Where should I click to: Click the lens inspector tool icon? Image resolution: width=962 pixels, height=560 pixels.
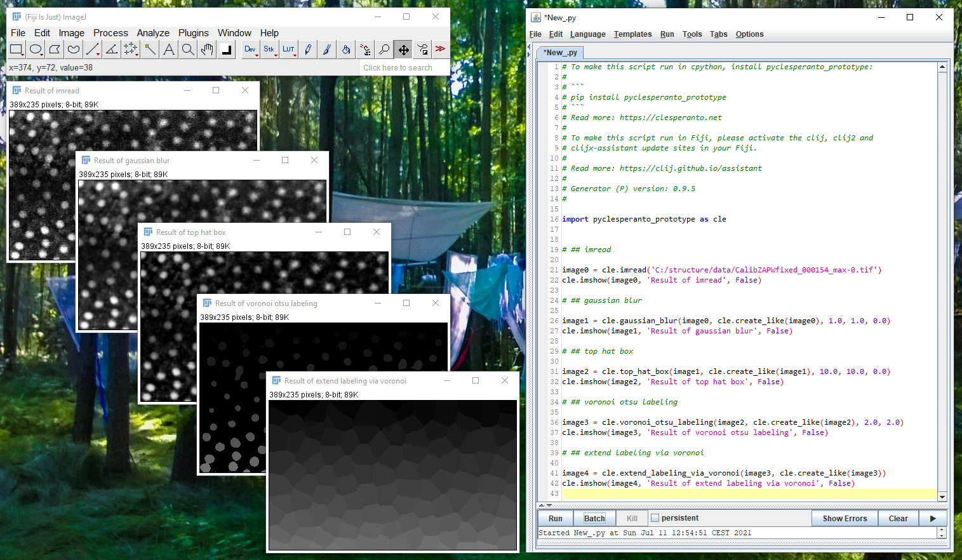click(384, 49)
